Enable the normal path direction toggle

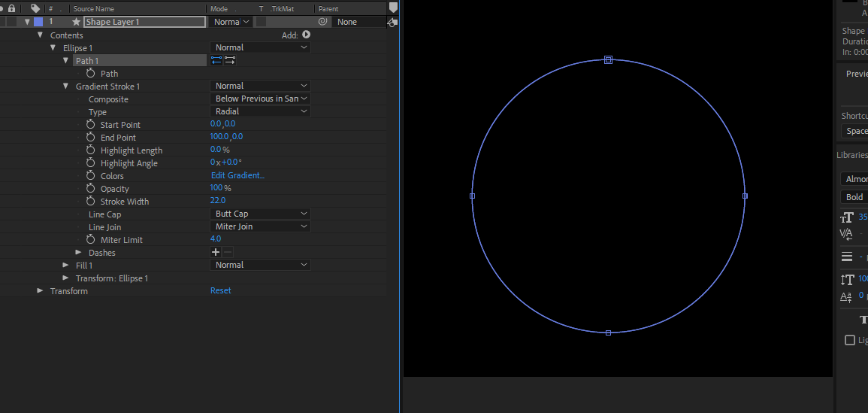click(230, 60)
